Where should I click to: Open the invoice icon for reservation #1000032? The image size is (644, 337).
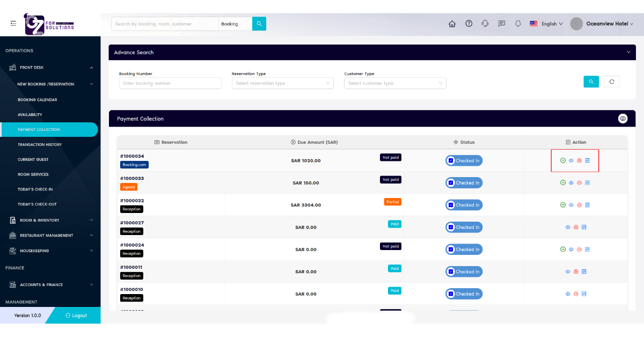tap(587, 204)
